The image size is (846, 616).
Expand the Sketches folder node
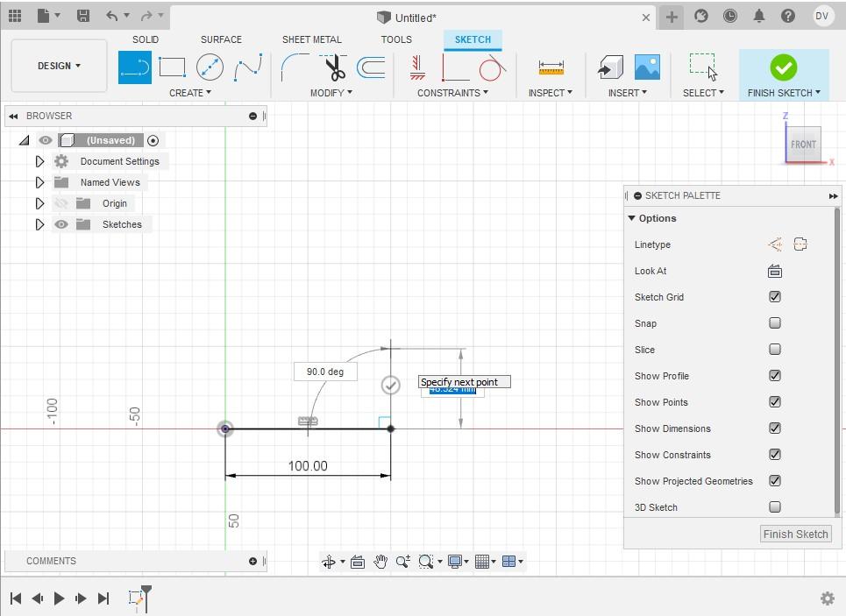tap(39, 224)
